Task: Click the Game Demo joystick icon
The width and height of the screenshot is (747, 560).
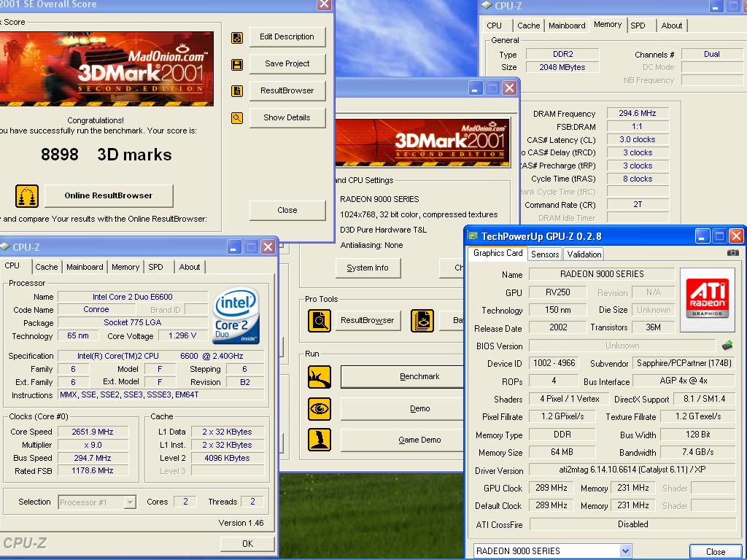Action: [320, 440]
